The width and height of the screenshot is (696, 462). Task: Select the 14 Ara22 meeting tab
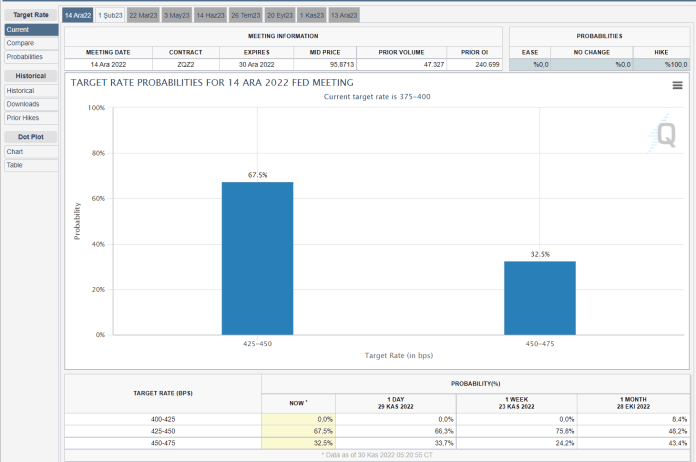78,16
